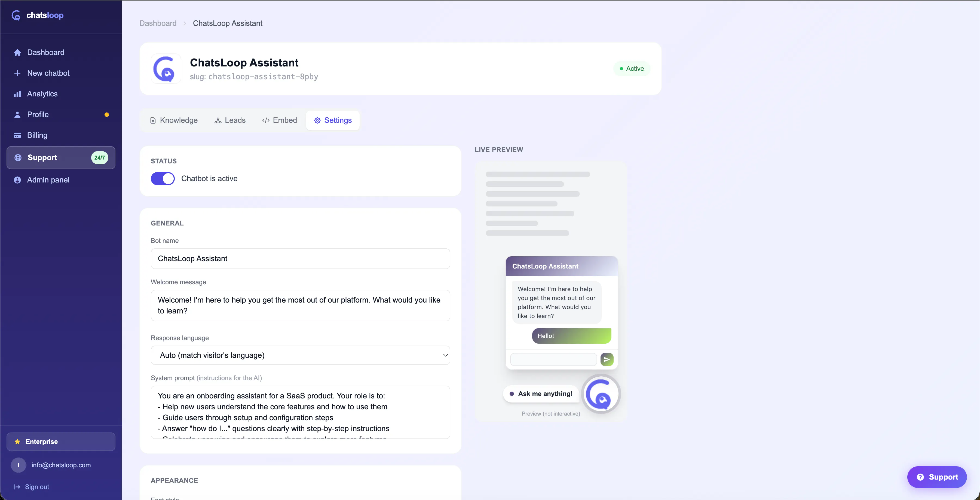Click the Analytics bar chart icon

tap(17, 94)
